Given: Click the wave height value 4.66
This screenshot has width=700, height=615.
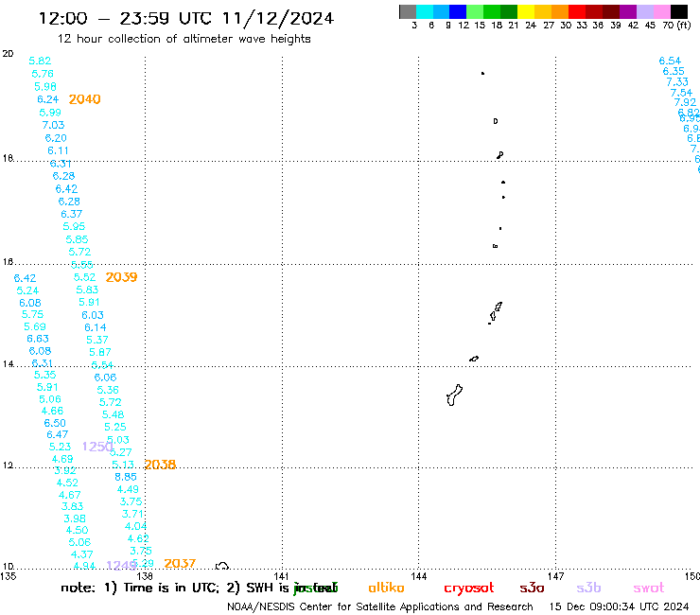Looking at the screenshot, I should tap(52, 411).
